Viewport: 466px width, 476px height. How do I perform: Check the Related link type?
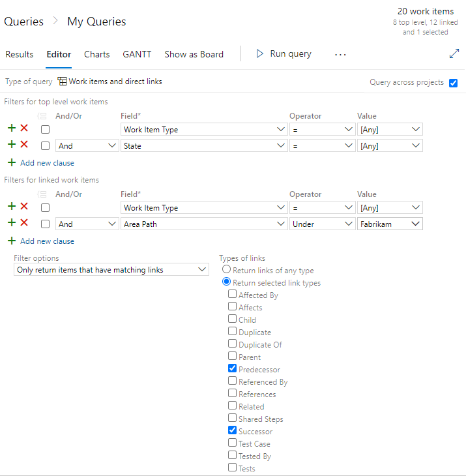pyautogui.click(x=233, y=406)
